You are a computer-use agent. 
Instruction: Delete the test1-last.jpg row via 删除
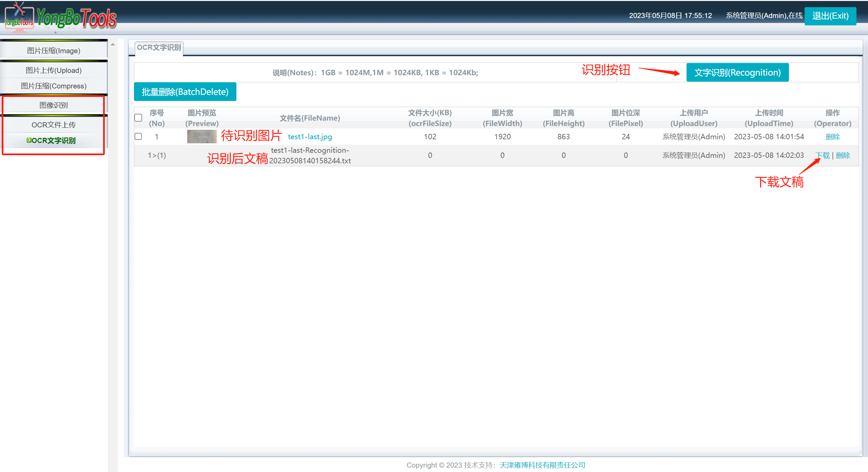832,137
